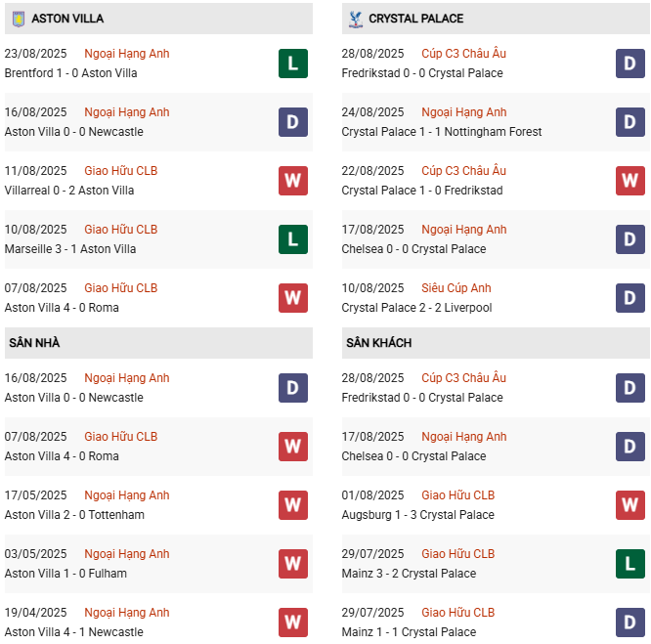Screen dimensions: 651x644
Task: Click the Aston Villa club crest
Action: click(x=18, y=19)
